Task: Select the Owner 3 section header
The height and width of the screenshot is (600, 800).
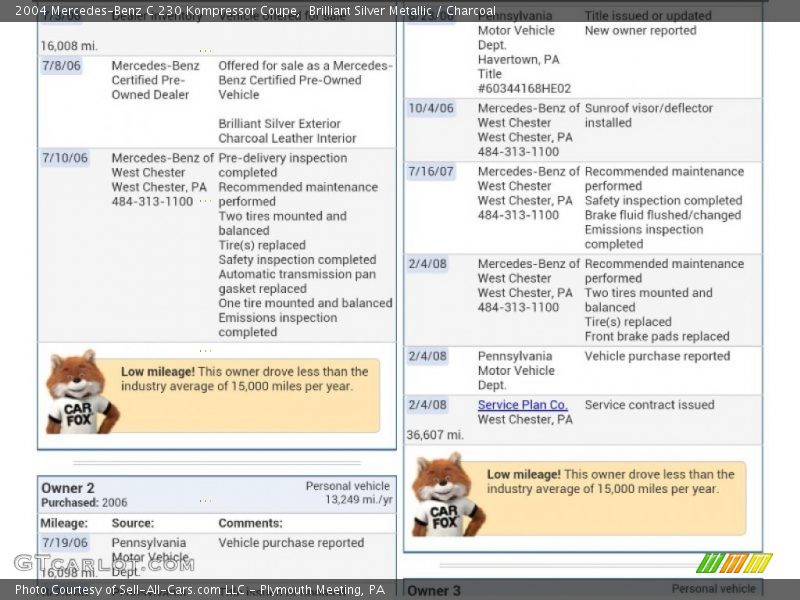Action: pyautogui.click(x=583, y=590)
